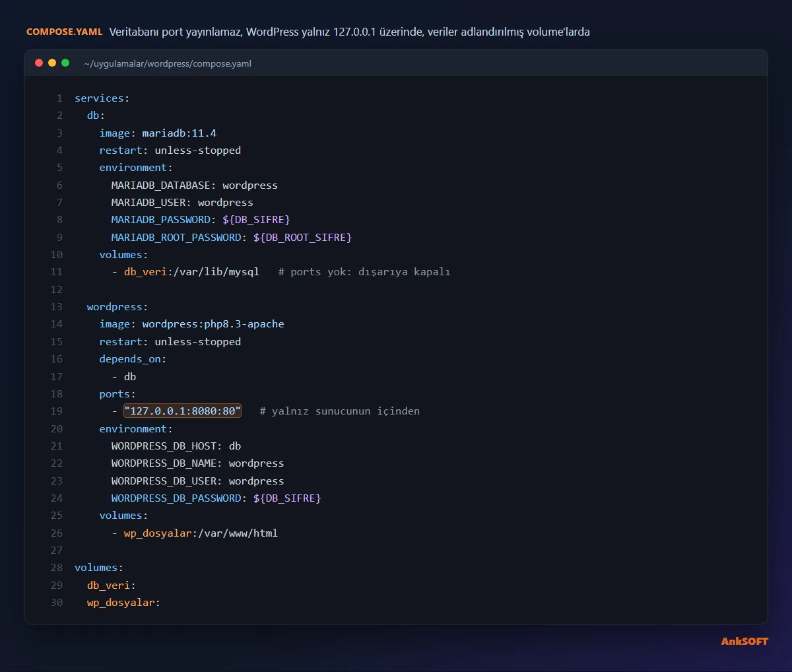792x672 pixels.
Task: Click 'environment:' key on line 5
Action: [x=136, y=168]
